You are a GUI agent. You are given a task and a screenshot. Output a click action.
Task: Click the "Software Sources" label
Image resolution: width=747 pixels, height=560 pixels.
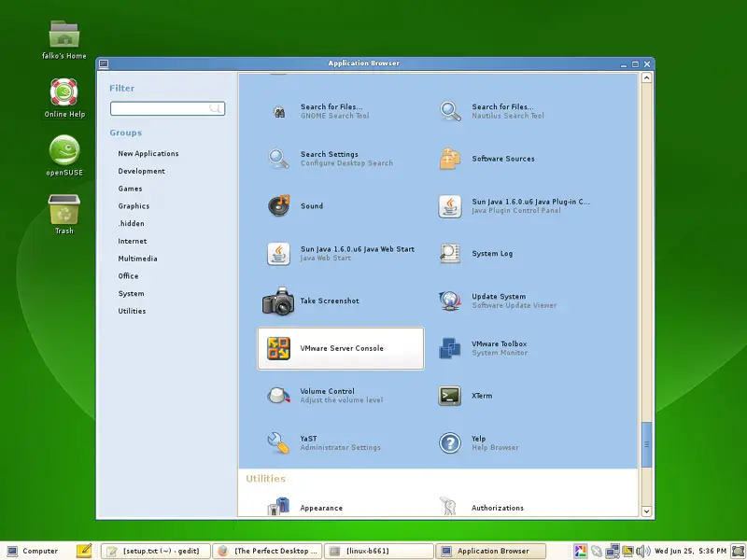503,159
